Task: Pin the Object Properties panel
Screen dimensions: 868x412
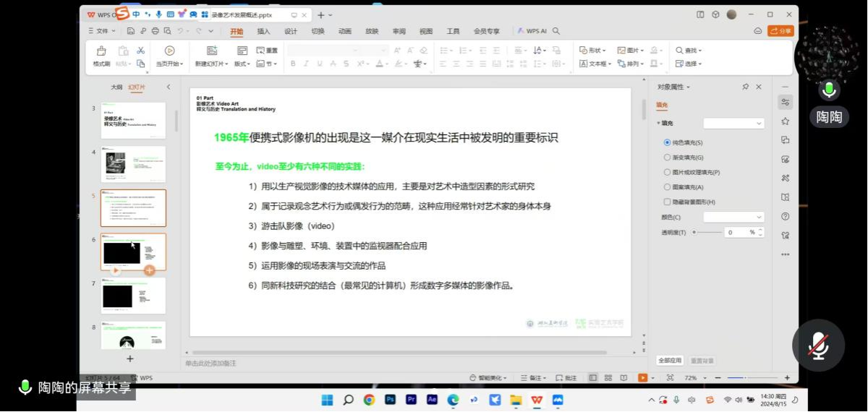Action: (x=745, y=87)
